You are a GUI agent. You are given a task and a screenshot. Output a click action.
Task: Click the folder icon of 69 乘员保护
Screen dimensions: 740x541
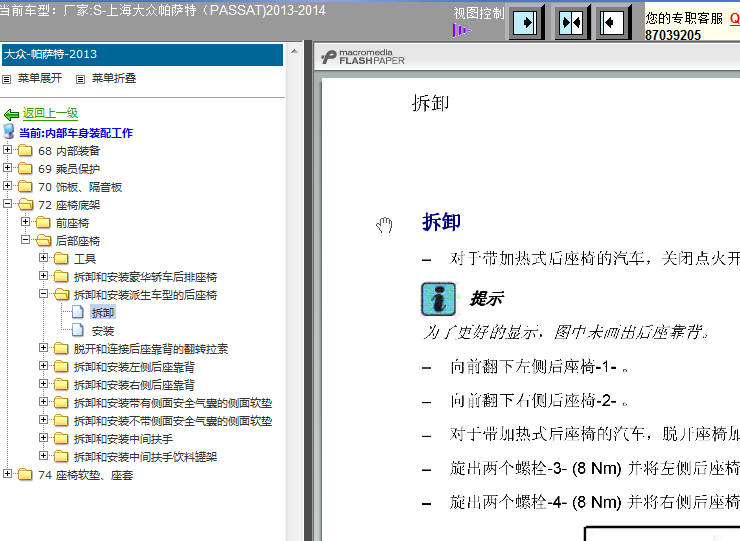25,169
